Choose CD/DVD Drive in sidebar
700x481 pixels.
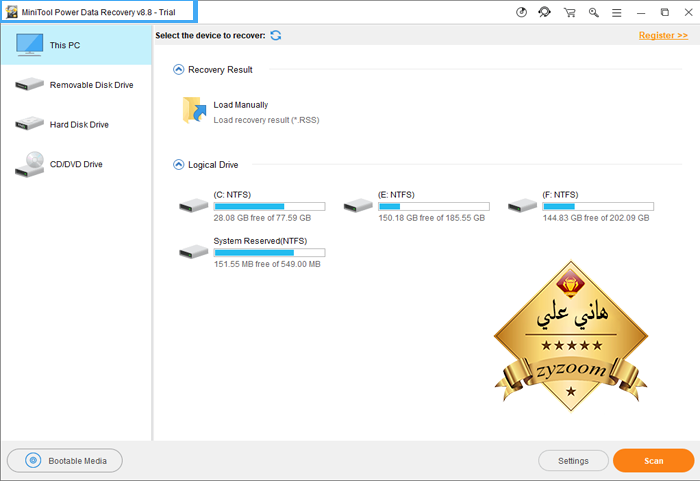click(76, 164)
